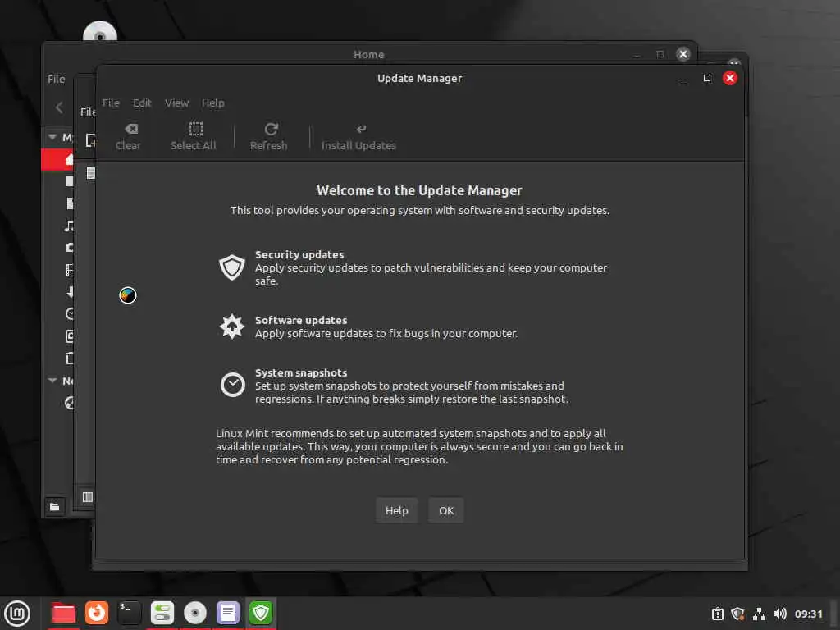Open Files from the taskbar

click(x=63, y=614)
